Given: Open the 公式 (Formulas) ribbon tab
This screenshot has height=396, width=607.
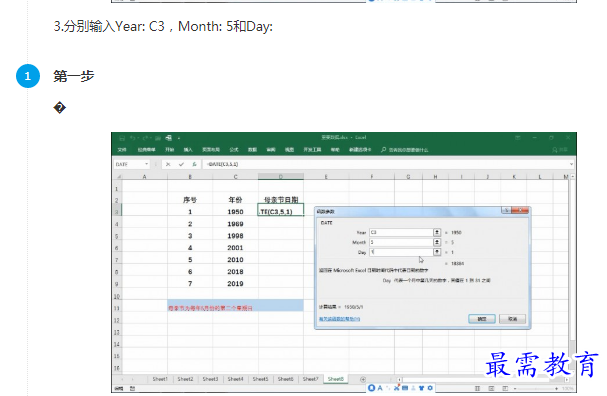Looking at the screenshot, I should 234,150.
